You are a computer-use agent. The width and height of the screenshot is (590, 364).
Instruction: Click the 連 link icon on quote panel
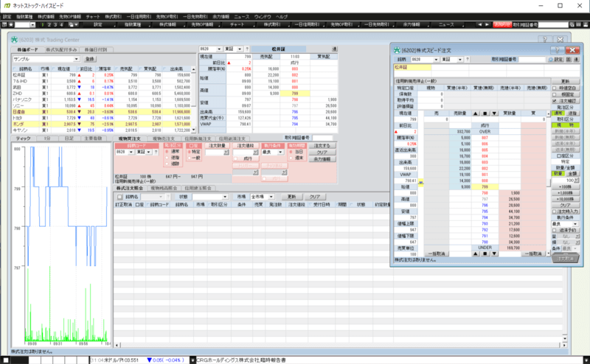(334, 49)
